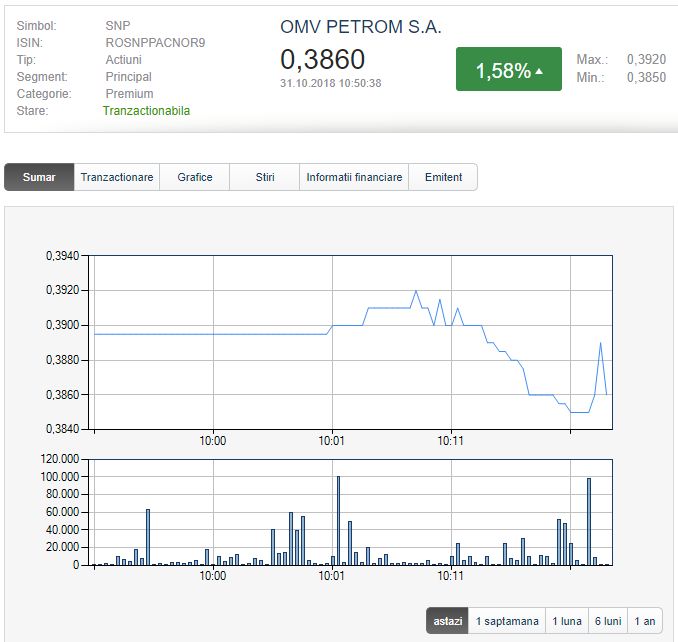Click the Min value 0,3850
678x642 pixels.
tap(646, 77)
